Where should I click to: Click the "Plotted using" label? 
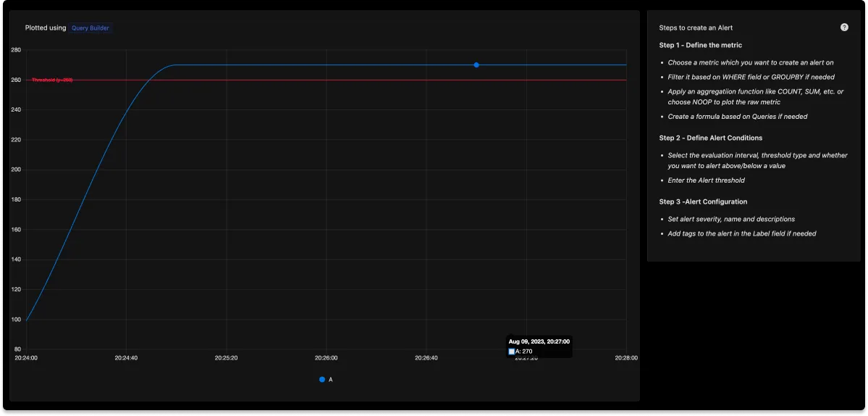46,28
